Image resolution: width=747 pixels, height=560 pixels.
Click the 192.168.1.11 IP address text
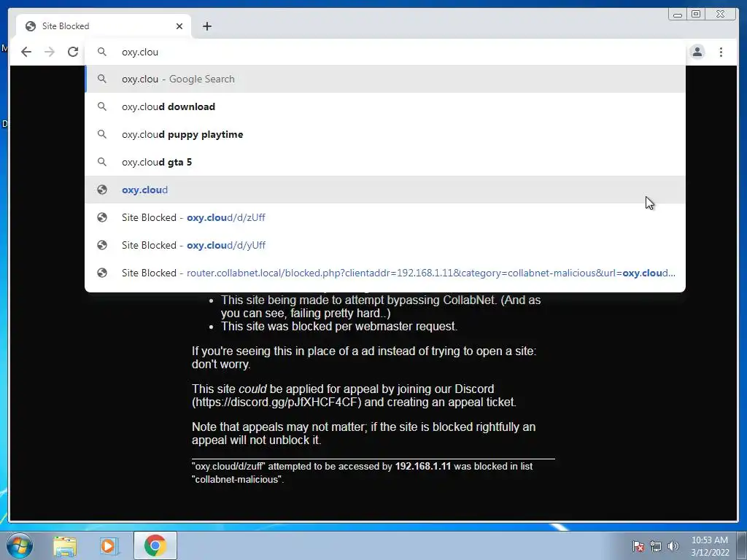coord(422,466)
